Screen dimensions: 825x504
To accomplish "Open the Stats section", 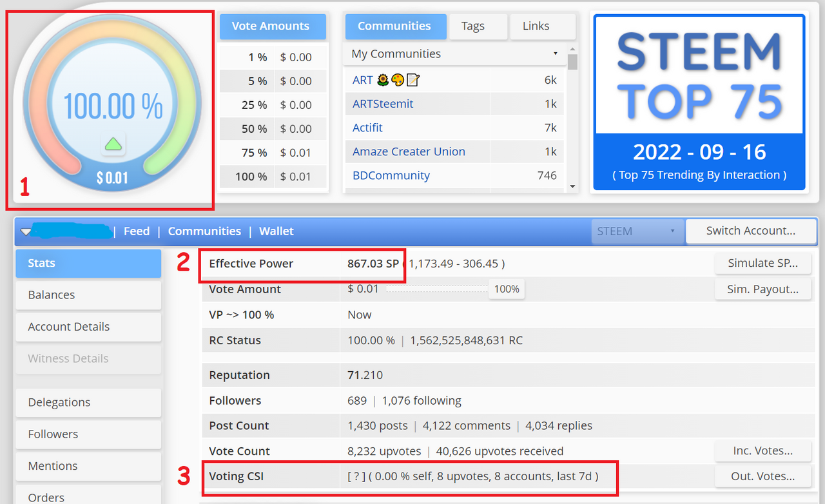I will [88, 263].
